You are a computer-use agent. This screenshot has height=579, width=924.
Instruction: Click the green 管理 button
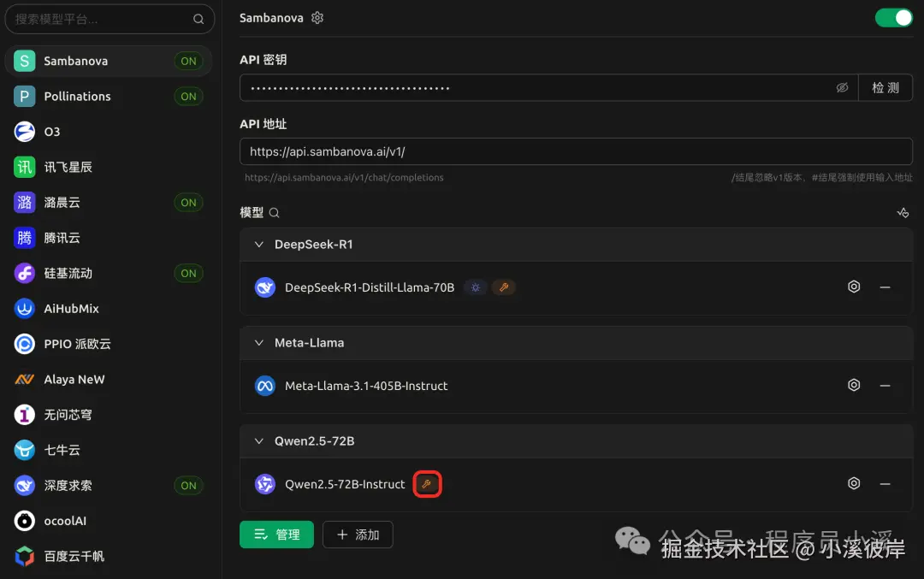(x=276, y=535)
